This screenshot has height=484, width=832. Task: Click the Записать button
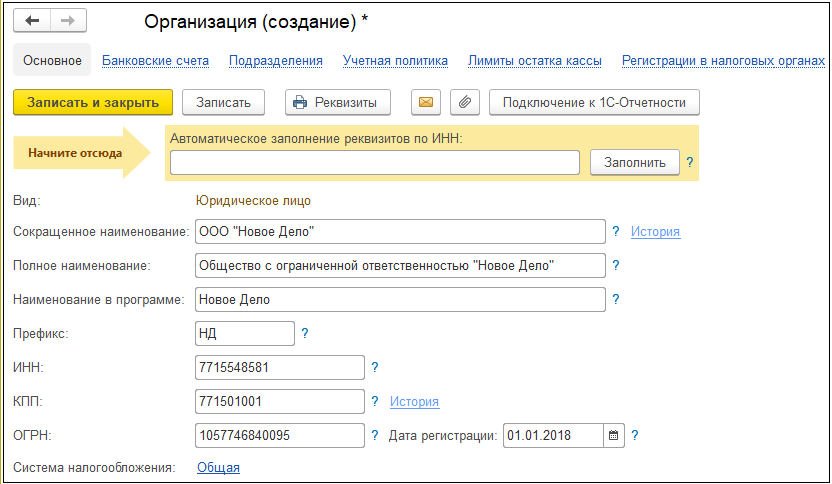[223, 102]
